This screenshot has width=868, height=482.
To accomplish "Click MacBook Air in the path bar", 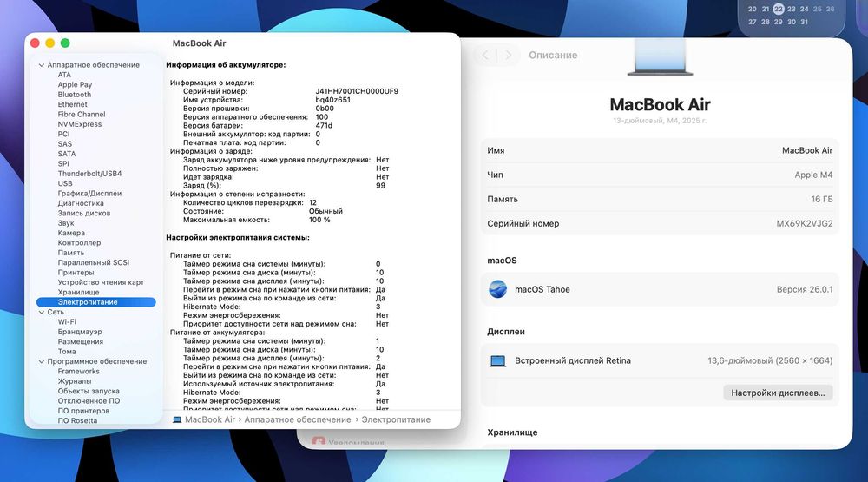I will tap(210, 420).
